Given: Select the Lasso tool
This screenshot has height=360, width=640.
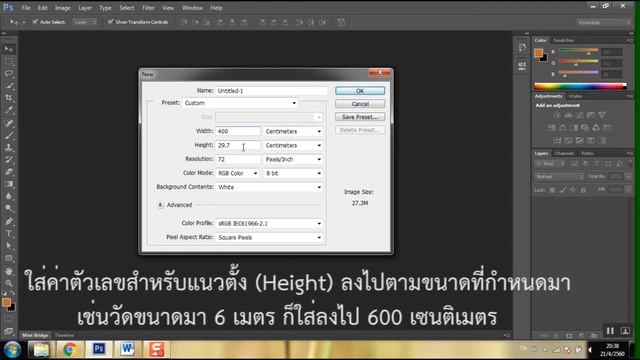Looking at the screenshot, I should [x=9, y=73].
